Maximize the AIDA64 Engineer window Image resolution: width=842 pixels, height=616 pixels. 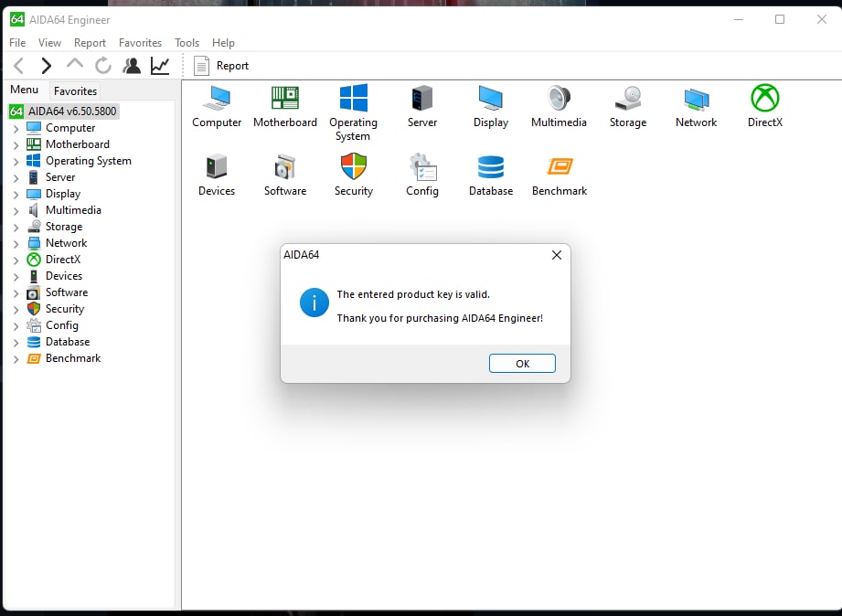click(780, 19)
